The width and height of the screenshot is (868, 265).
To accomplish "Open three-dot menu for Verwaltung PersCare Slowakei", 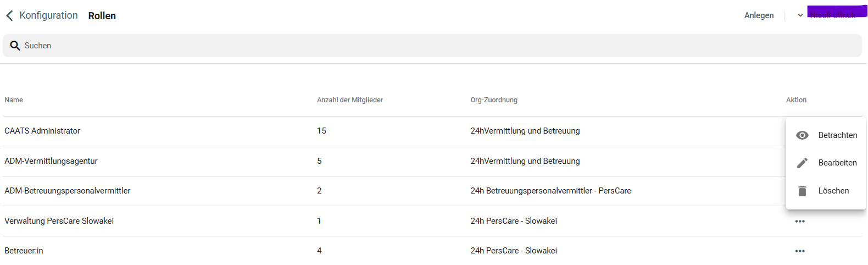I will click(x=800, y=221).
